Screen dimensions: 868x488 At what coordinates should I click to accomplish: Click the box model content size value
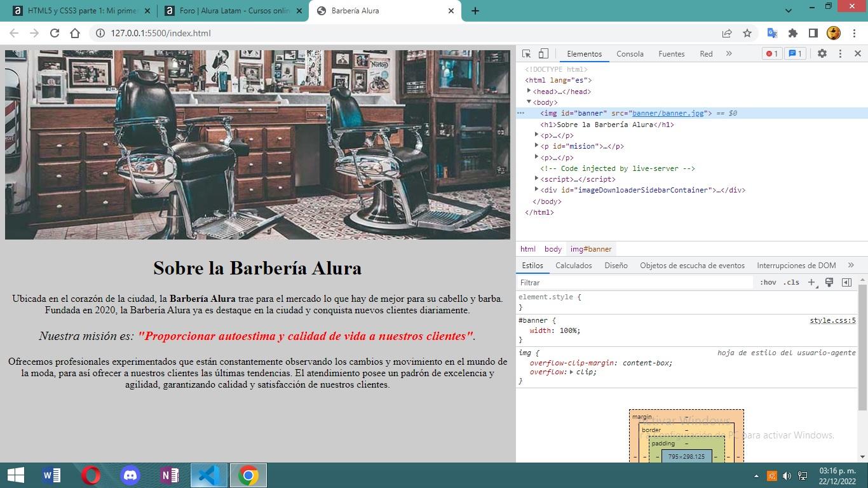pyautogui.click(x=686, y=456)
